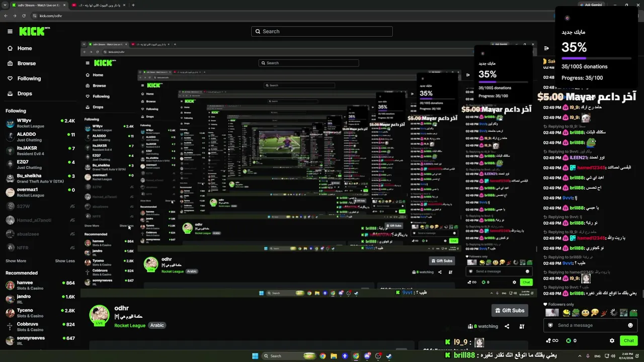
Task: Click the Ask Gemini button
Action: pyautogui.click(x=591, y=5)
